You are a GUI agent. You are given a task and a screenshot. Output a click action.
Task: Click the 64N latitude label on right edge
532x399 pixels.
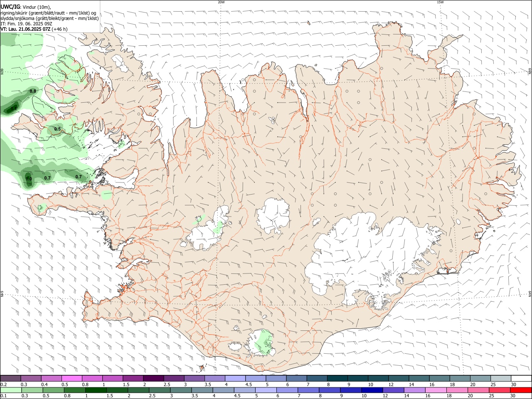pyautogui.click(x=530, y=293)
